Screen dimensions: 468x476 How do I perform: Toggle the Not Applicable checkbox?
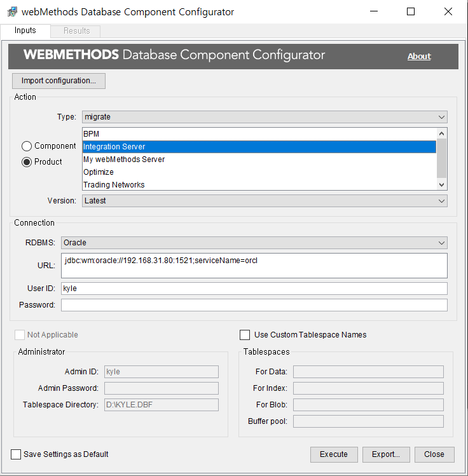pos(20,335)
